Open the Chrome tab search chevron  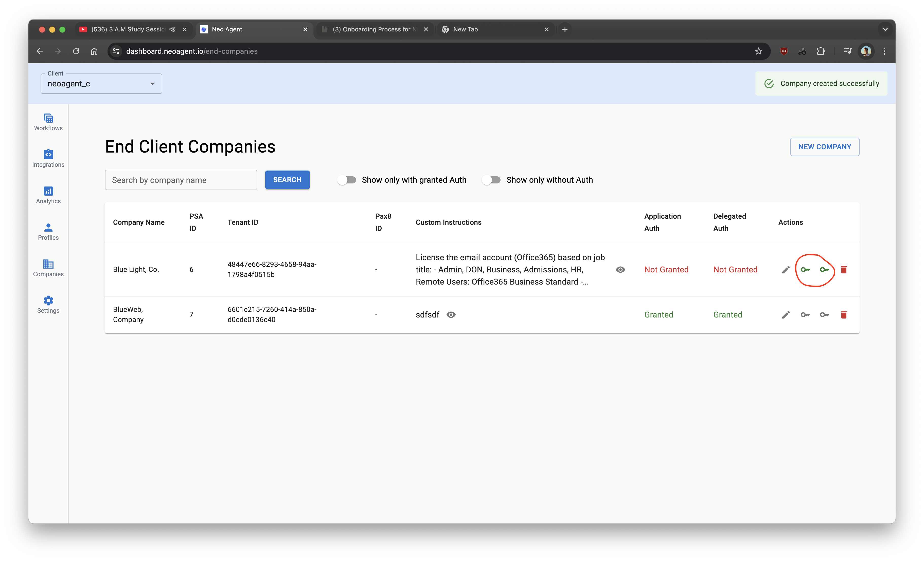click(x=885, y=29)
